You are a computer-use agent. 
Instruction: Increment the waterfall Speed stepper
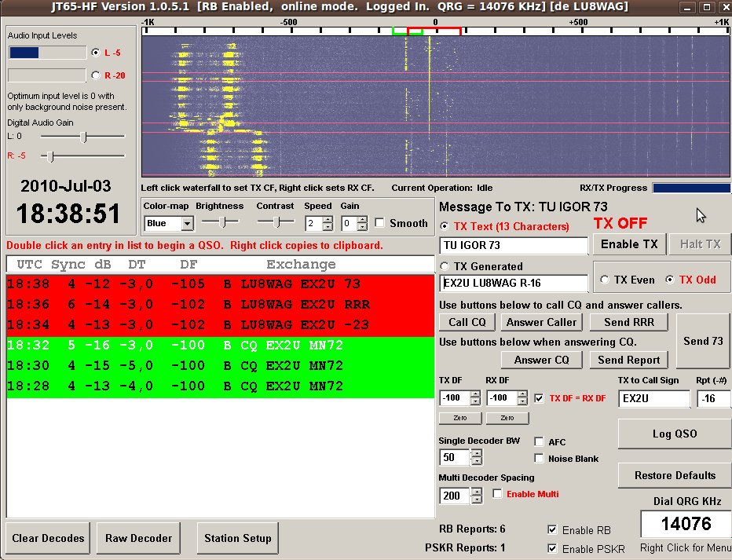(329, 219)
